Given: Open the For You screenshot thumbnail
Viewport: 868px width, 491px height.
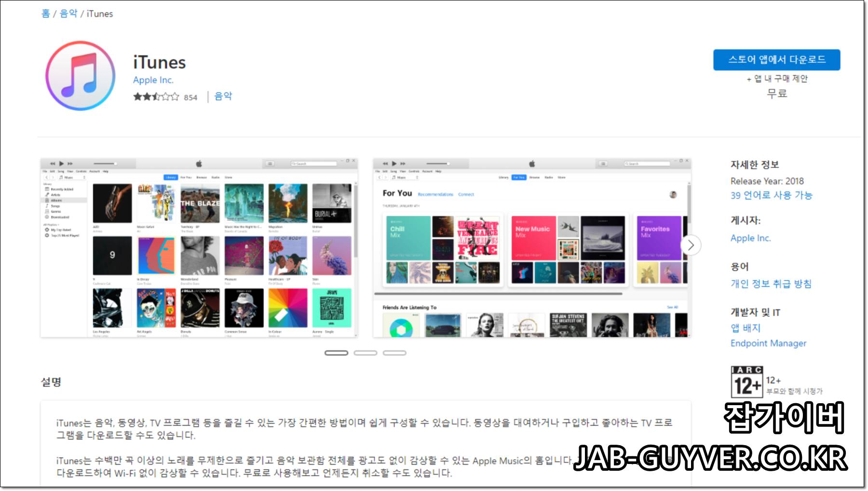Looking at the screenshot, I should (x=532, y=247).
